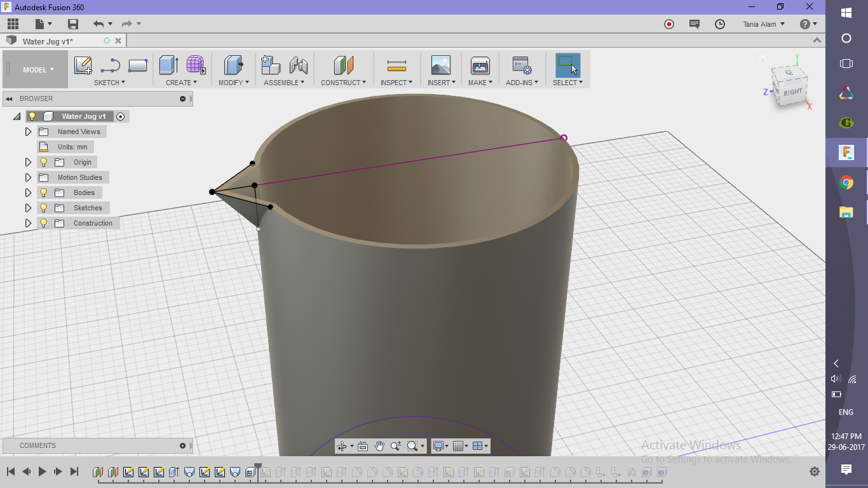Click the RIGHT face of the ViewCube

click(x=792, y=92)
